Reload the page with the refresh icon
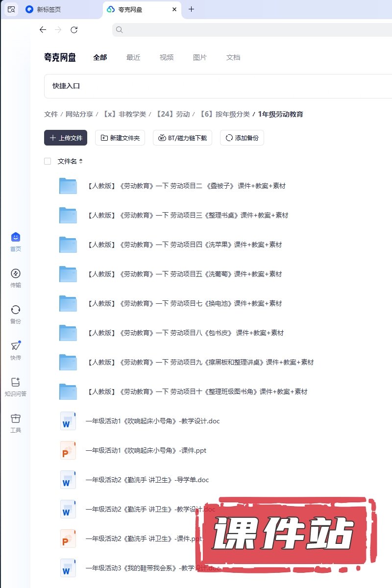This screenshot has height=588, width=392. [74, 30]
